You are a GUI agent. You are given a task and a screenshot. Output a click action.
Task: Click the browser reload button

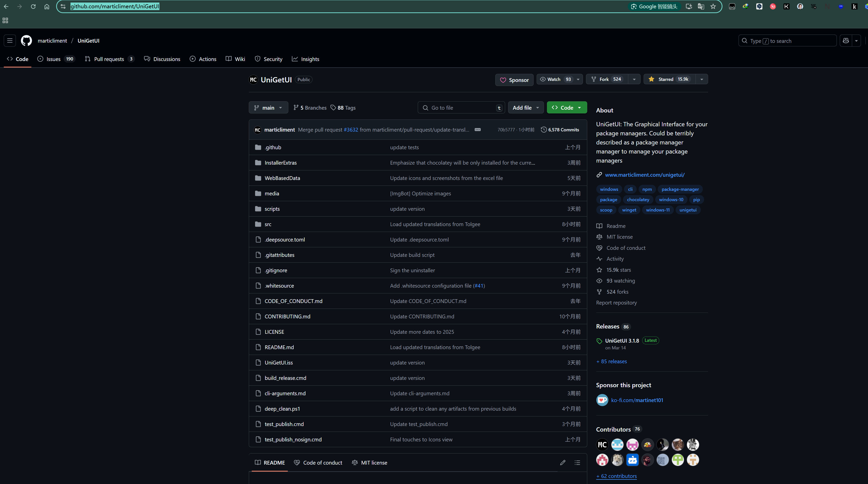pyautogui.click(x=33, y=6)
